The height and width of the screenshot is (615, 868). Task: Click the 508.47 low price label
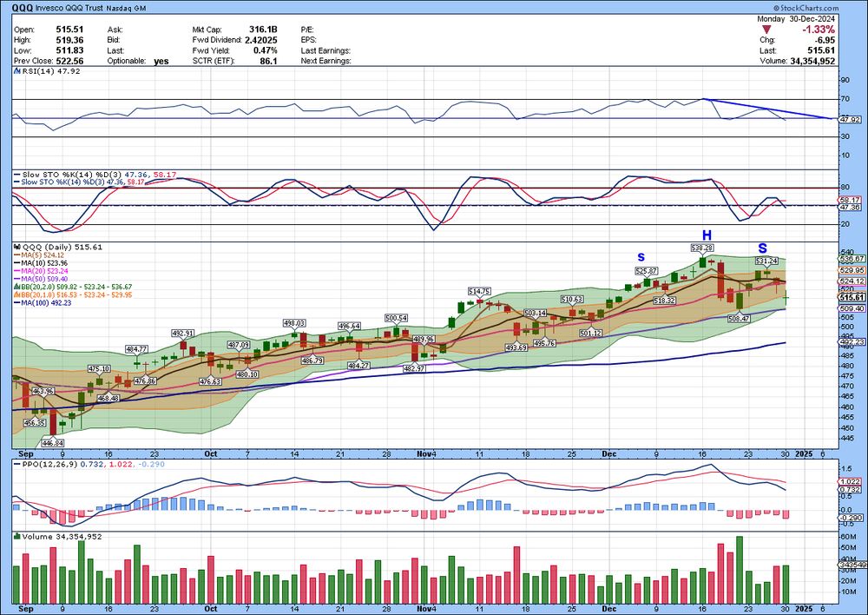click(739, 319)
